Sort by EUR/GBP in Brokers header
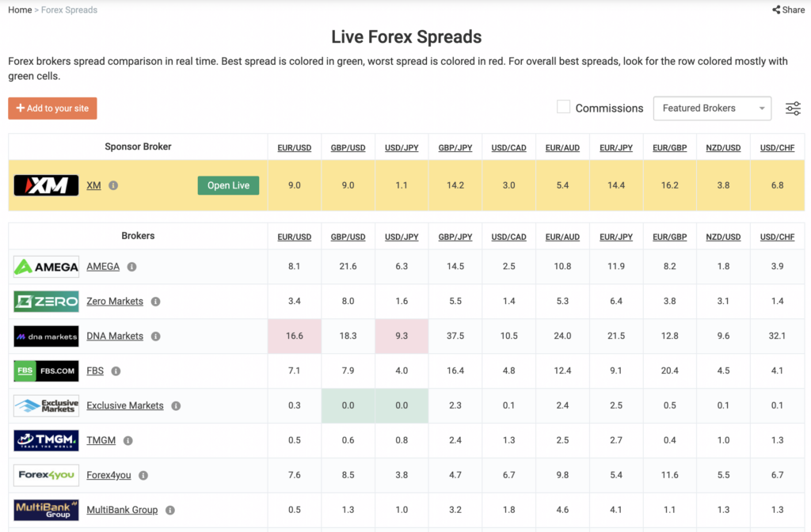Screen dimensions: 811x532 [x=670, y=237]
